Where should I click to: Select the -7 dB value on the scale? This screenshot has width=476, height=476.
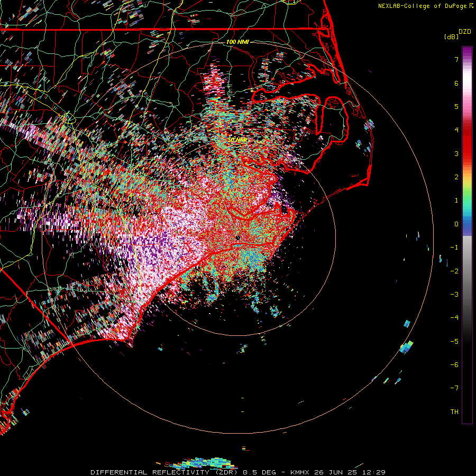[x=454, y=388]
